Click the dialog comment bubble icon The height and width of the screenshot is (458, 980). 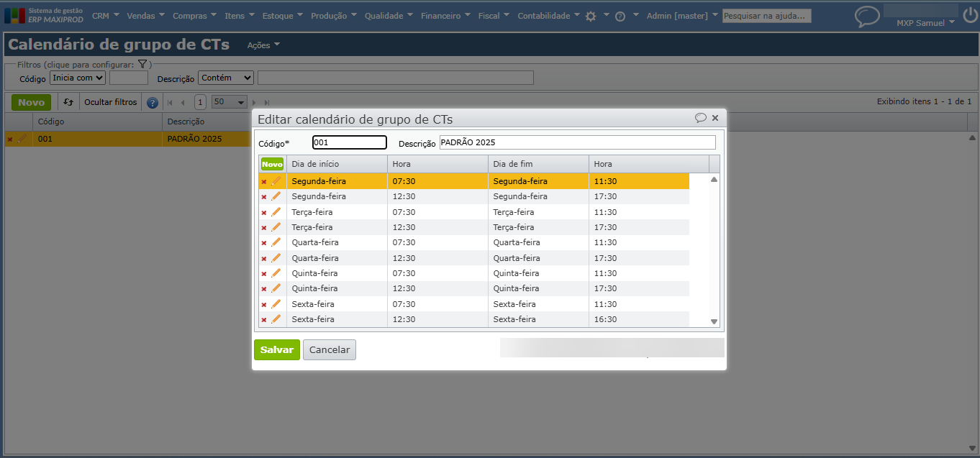701,118
